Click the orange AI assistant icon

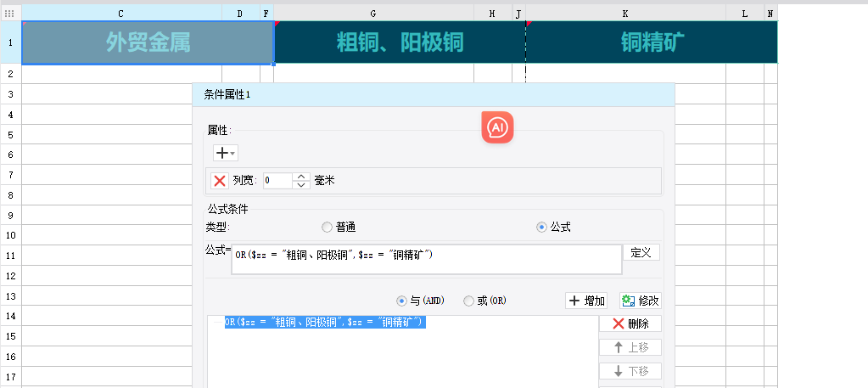pyautogui.click(x=498, y=127)
